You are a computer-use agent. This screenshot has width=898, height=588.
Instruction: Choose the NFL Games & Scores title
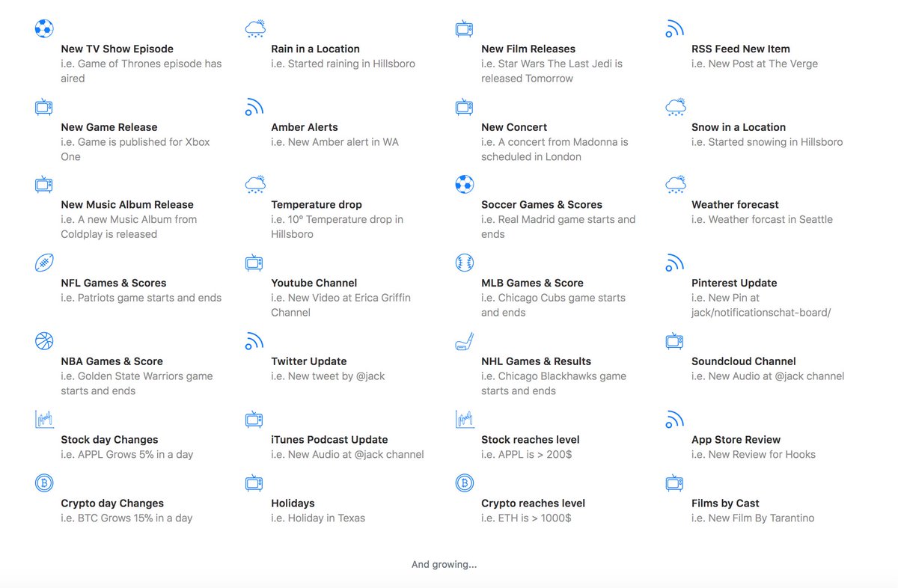click(x=114, y=283)
